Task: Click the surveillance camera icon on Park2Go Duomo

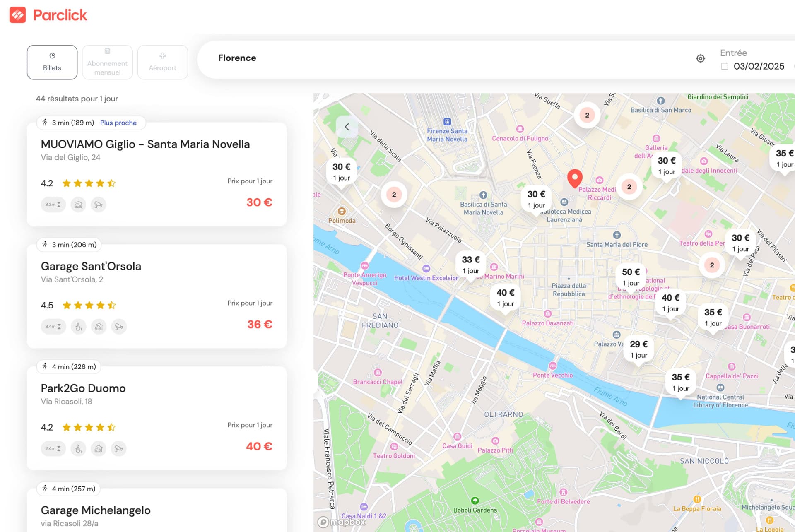Action: click(x=119, y=448)
